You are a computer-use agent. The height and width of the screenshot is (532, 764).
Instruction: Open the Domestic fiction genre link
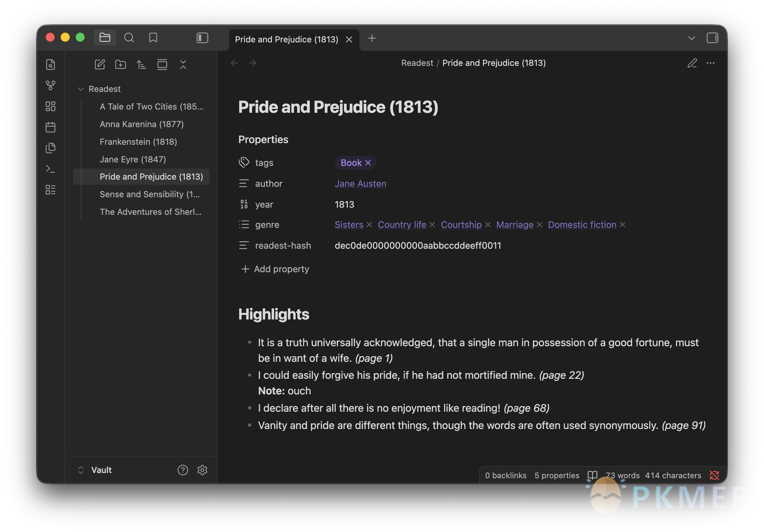(582, 225)
